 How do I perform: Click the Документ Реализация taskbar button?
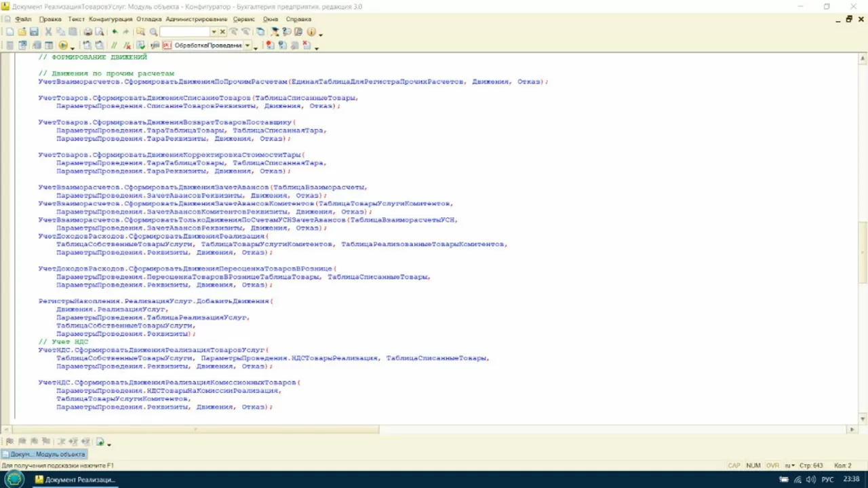tap(75, 479)
